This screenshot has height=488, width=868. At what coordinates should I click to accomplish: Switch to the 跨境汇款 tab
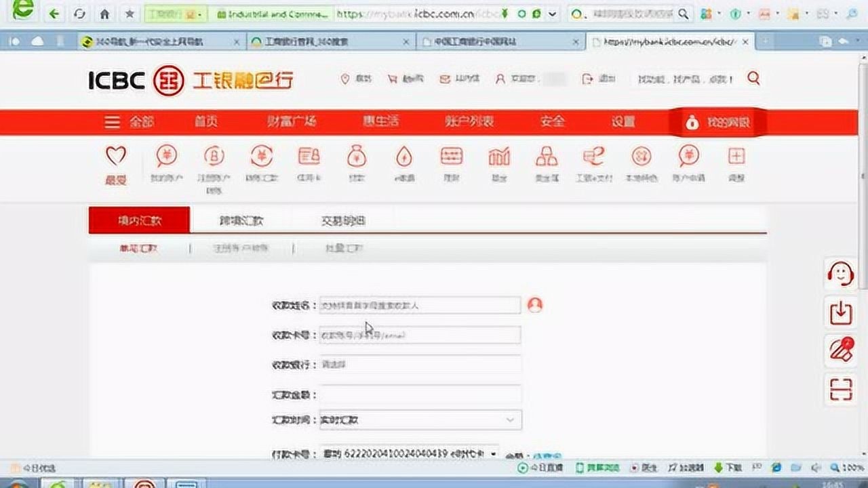[241, 221]
